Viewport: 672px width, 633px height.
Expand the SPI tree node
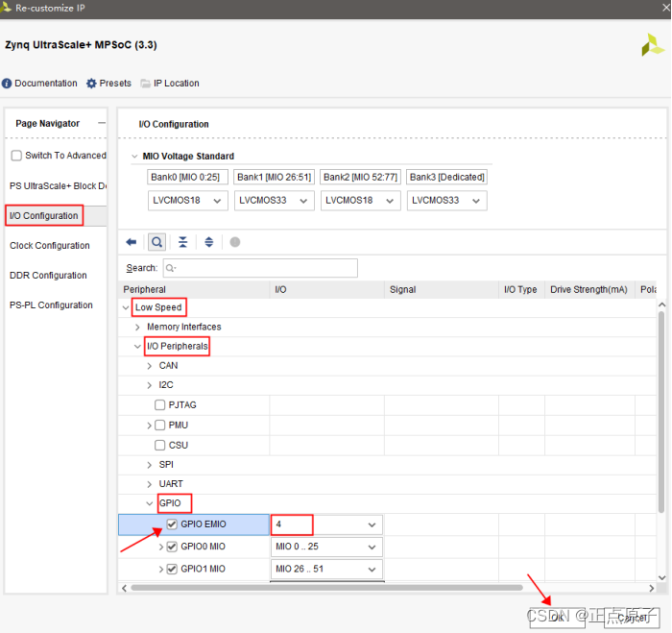tap(149, 465)
